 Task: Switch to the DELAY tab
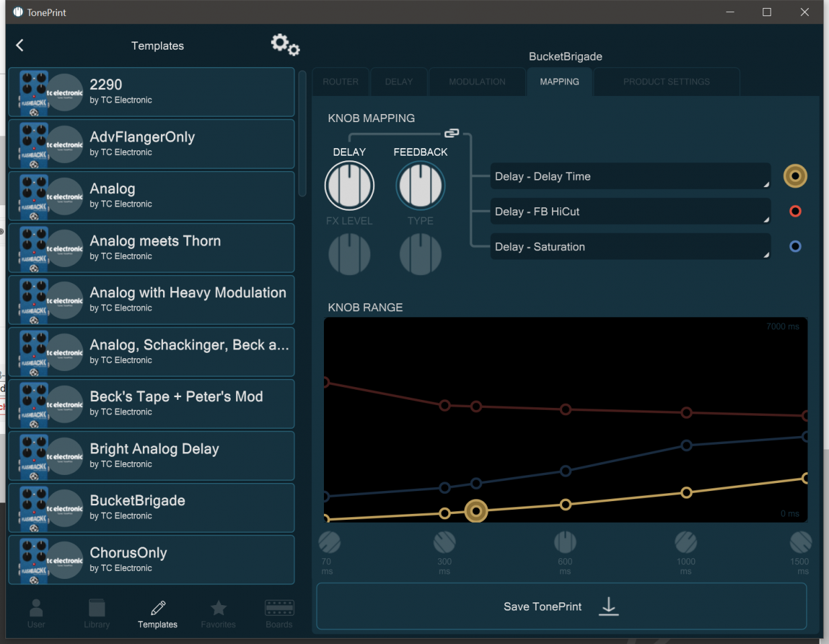pos(399,82)
